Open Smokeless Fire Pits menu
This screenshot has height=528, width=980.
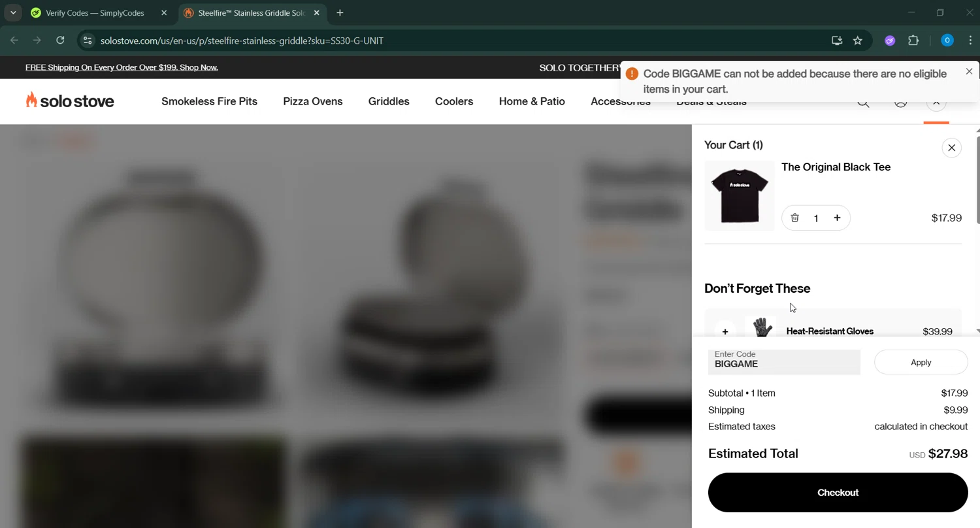(209, 101)
